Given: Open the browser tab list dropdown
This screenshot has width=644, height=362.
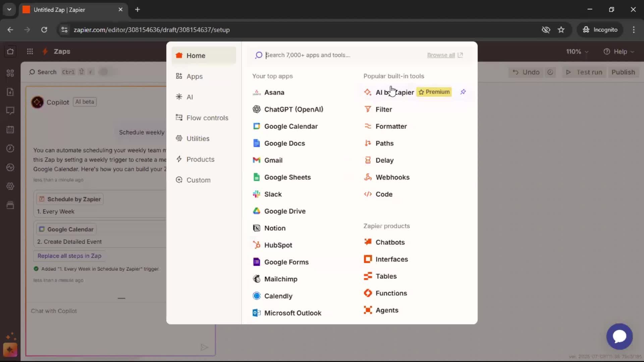Looking at the screenshot, I should tap(9, 9).
